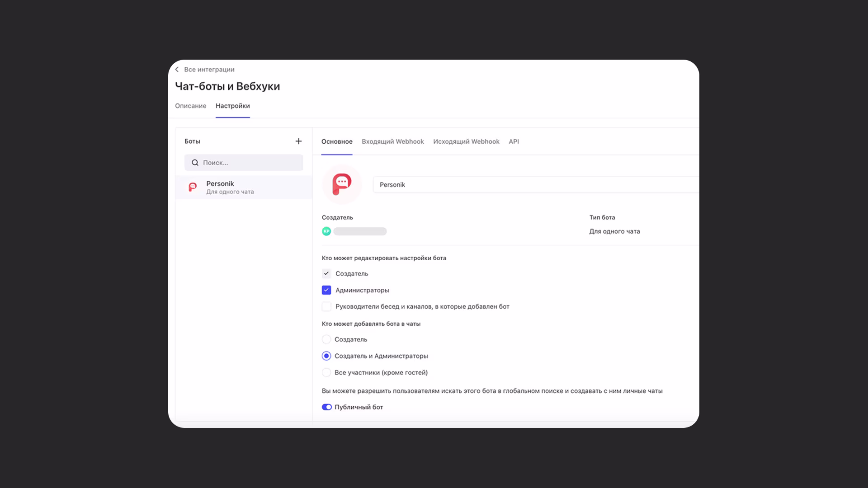This screenshot has width=868, height=488.
Task: Click the bot name field with Personik
Action: (533, 185)
